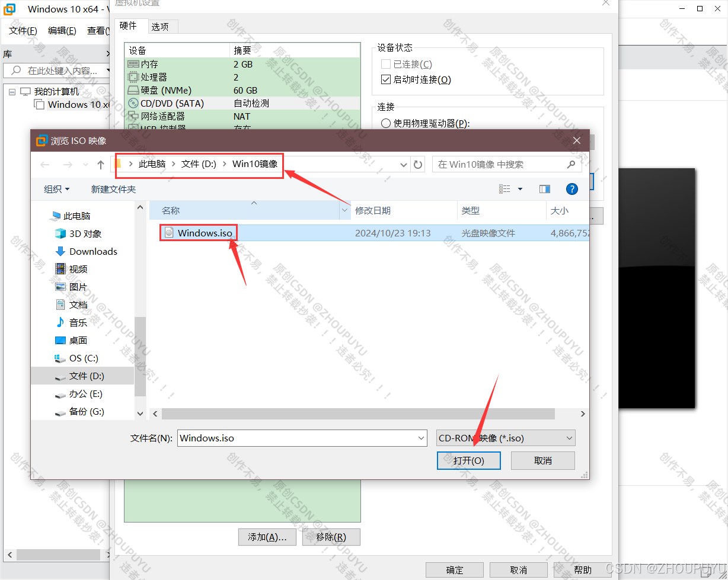Open the 名称 column filter dropdown
The width and height of the screenshot is (728, 580).
click(345, 211)
